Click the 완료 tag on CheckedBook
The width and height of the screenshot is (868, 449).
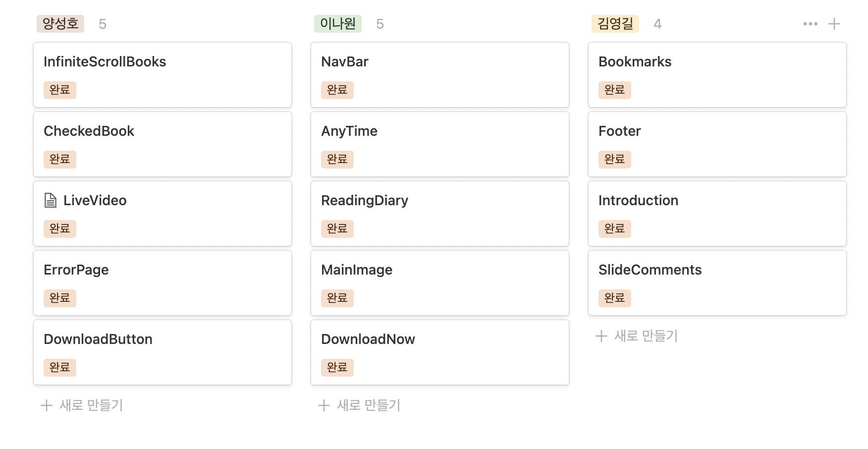tap(59, 159)
